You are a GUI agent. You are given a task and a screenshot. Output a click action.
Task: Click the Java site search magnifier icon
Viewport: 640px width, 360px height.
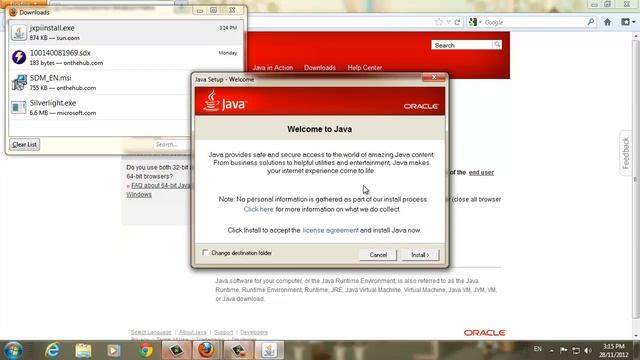coord(497,44)
